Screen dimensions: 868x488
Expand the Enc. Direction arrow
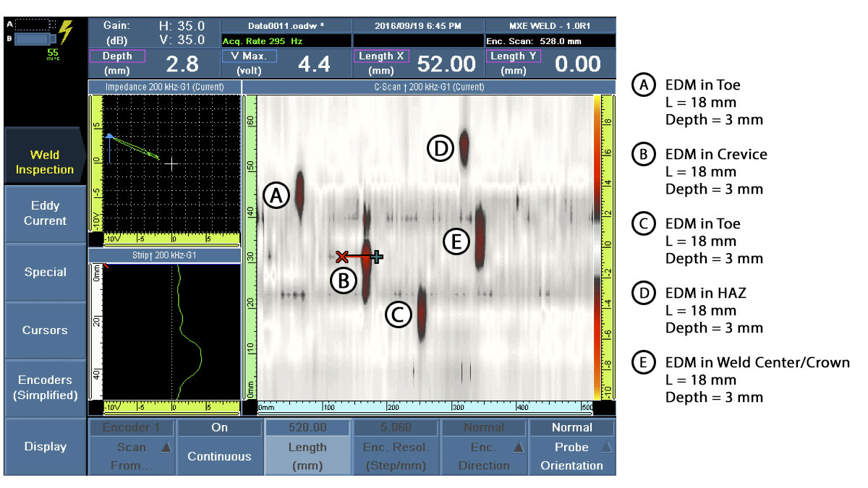(518, 448)
